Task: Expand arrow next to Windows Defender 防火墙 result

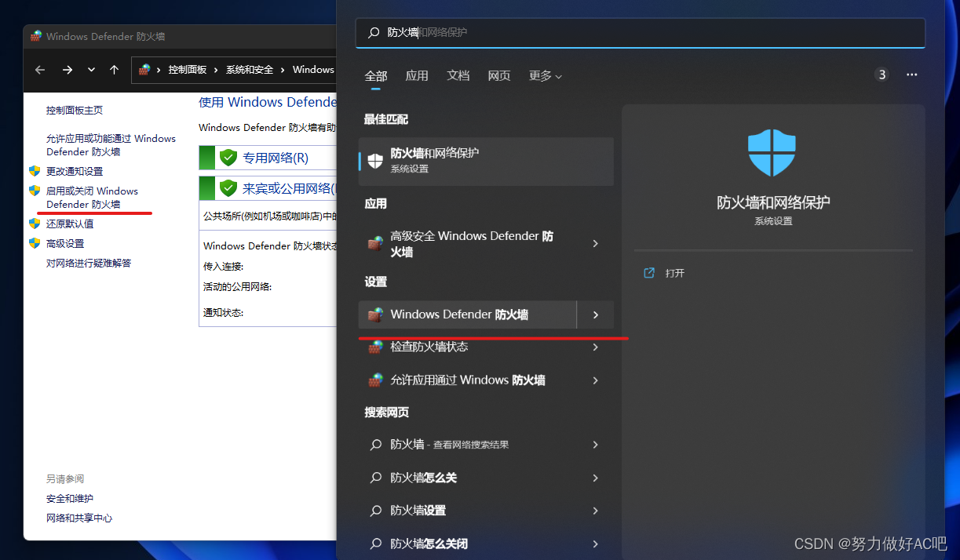Action: click(595, 315)
